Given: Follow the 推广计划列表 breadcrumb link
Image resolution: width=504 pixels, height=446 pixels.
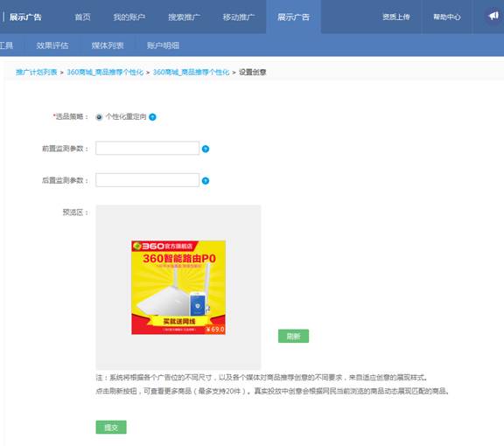Looking at the screenshot, I should pos(37,73).
